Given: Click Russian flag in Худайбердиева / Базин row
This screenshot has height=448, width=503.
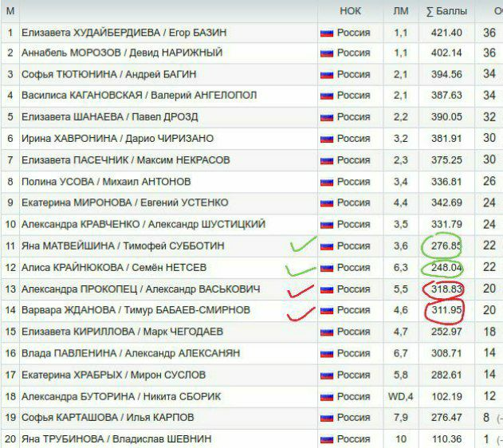Looking at the screenshot, I should (x=326, y=33).
